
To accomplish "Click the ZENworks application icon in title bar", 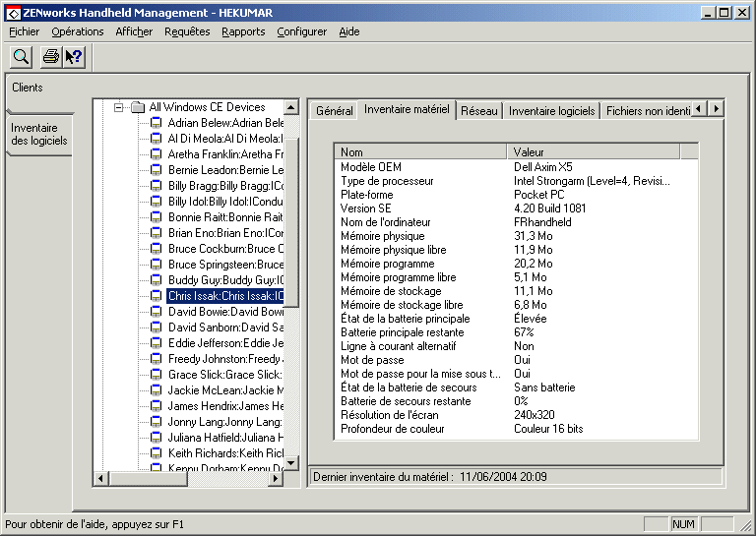I will coord(10,12).
